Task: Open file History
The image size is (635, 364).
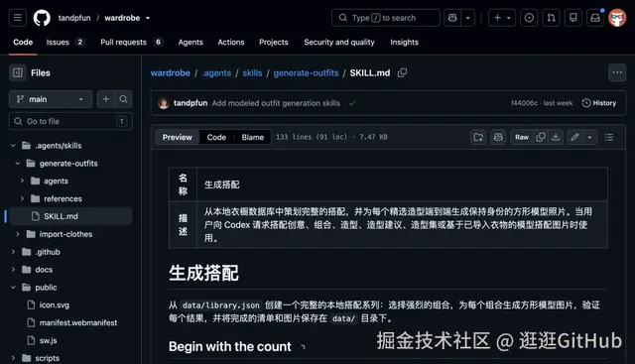Action: [599, 103]
